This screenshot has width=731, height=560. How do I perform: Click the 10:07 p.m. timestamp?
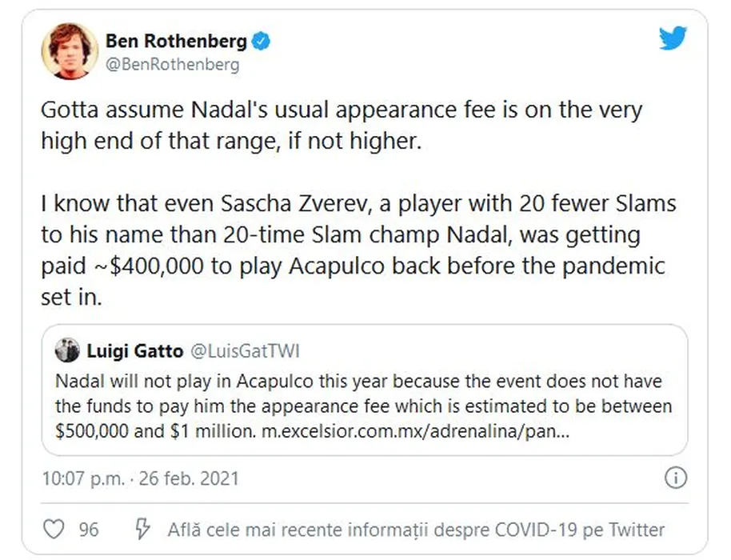(82, 479)
